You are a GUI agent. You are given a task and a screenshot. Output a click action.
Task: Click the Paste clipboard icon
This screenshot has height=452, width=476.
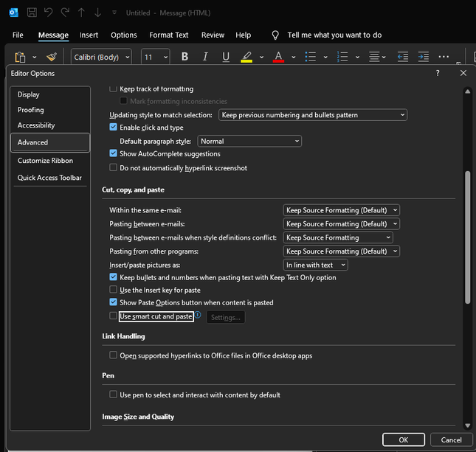[x=21, y=57]
